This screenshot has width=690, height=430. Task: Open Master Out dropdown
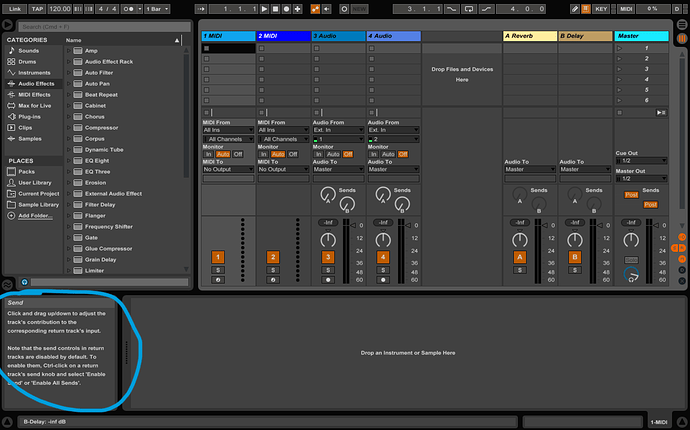point(642,179)
